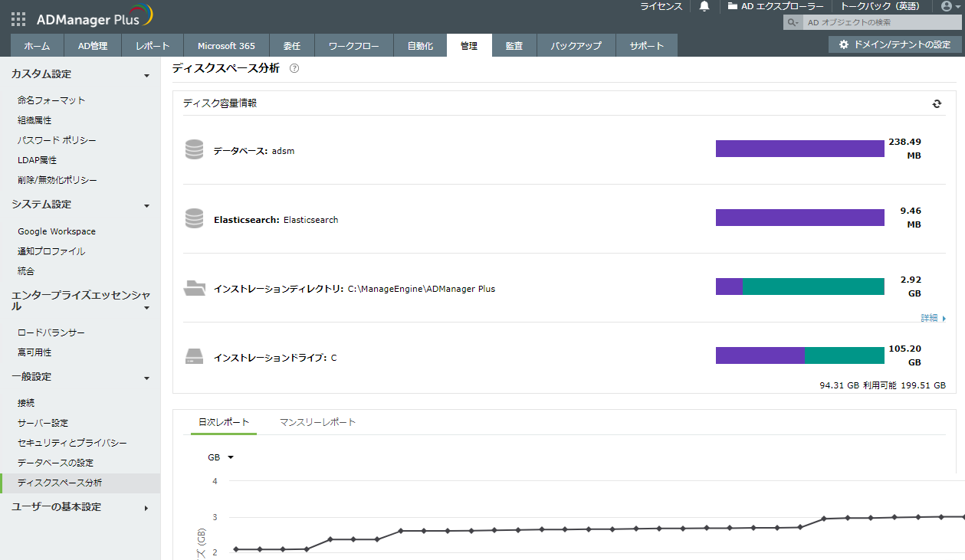Click the database adsm usage bar
The height and width of the screenshot is (560, 965).
point(799,149)
